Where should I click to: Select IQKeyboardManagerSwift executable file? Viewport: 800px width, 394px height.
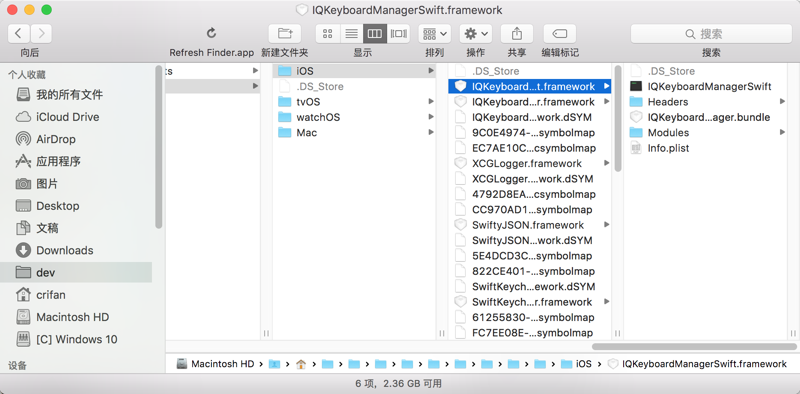706,86
